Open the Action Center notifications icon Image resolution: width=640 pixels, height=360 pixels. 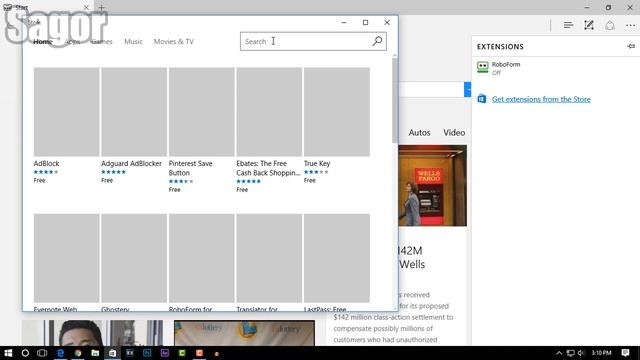[x=625, y=353]
